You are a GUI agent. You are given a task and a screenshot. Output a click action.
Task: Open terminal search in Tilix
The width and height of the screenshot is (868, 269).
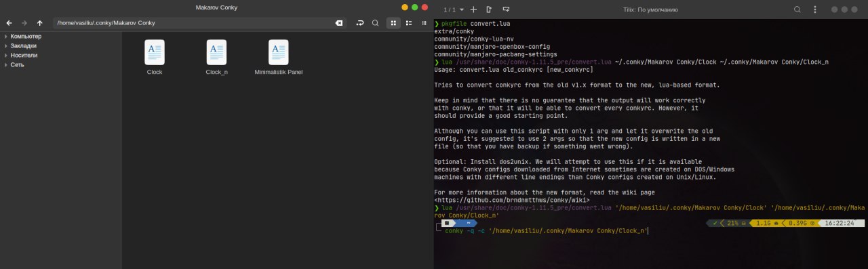pyautogui.click(x=797, y=9)
